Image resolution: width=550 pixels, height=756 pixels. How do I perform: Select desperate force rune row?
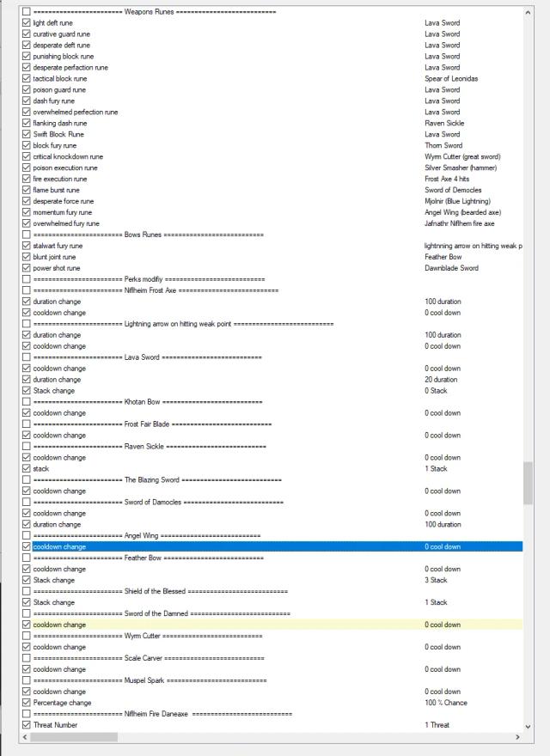[272, 201]
